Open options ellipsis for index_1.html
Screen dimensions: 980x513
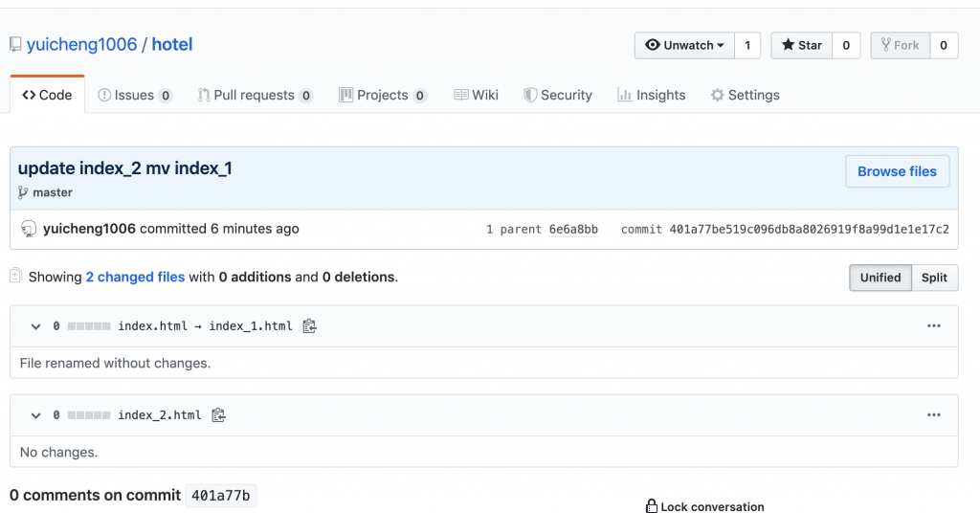(x=934, y=326)
